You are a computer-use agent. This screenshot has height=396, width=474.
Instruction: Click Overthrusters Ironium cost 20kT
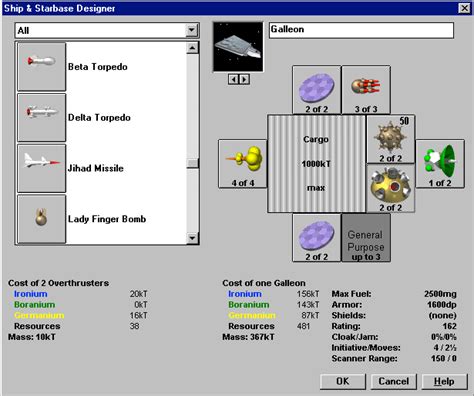[x=138, y=294]
